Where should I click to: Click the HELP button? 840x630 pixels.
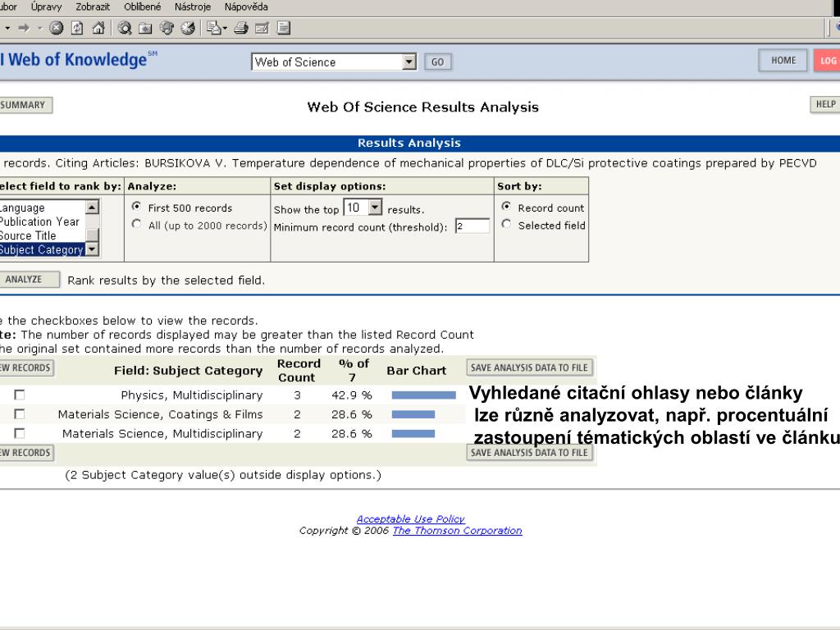point(825,104)
